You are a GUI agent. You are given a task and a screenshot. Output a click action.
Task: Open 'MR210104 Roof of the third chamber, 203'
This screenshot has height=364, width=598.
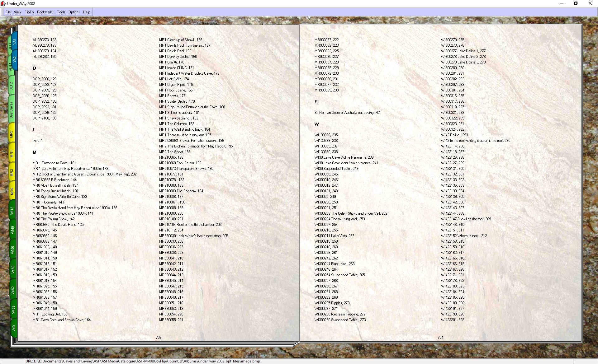click(190, 225)
